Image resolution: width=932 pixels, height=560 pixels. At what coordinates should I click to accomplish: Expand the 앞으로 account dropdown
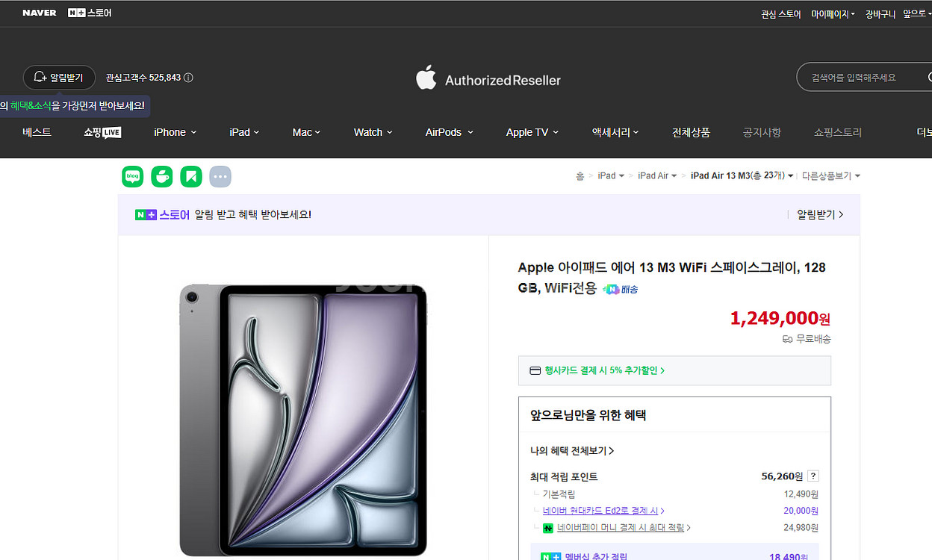(x=917, y=14)
